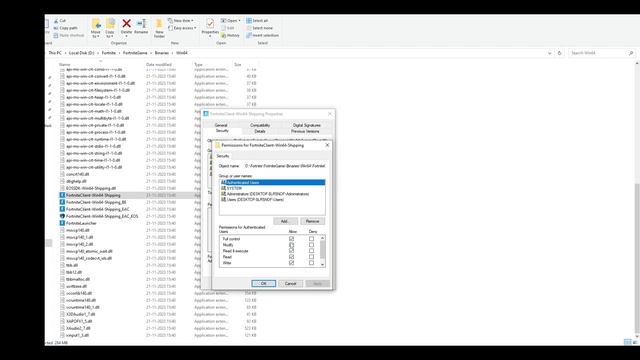Toggle Allow checkbox for Write
Viewport: 640px width, 360px height.
click(x=291, y=263)
